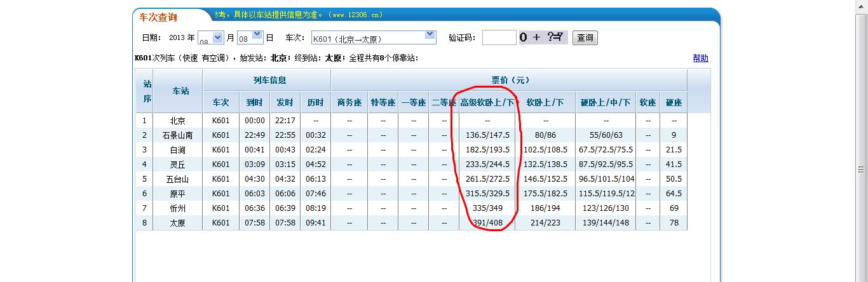868x282 pixels.
Task: Click departure time 22:17 for 北京
Action: click(x=285, y=121)
